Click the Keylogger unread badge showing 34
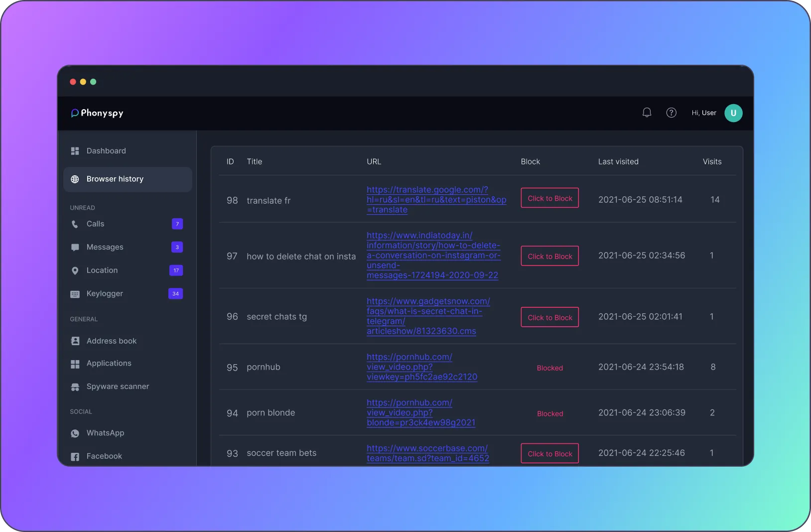Image resolution: width=811 pixels, height=532 pixels. point(175,294)
